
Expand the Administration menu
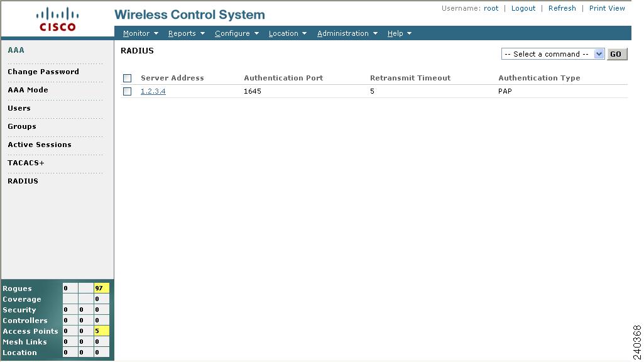click(347, 33)
